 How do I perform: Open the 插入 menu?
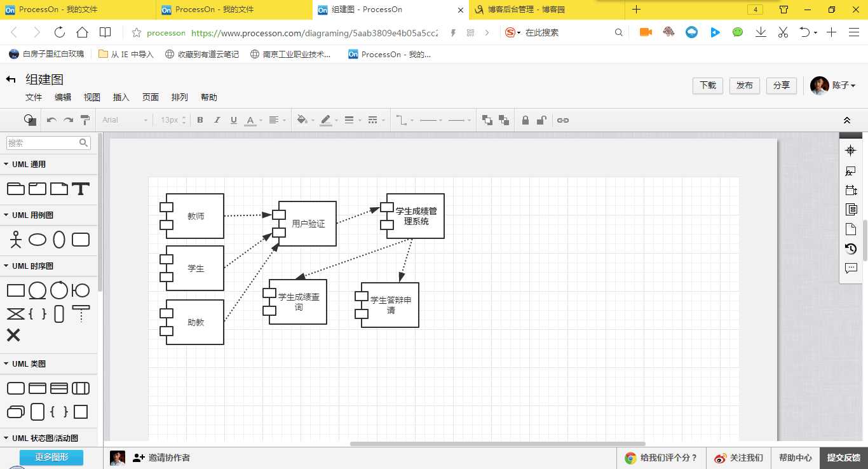(x=121, y=97)
